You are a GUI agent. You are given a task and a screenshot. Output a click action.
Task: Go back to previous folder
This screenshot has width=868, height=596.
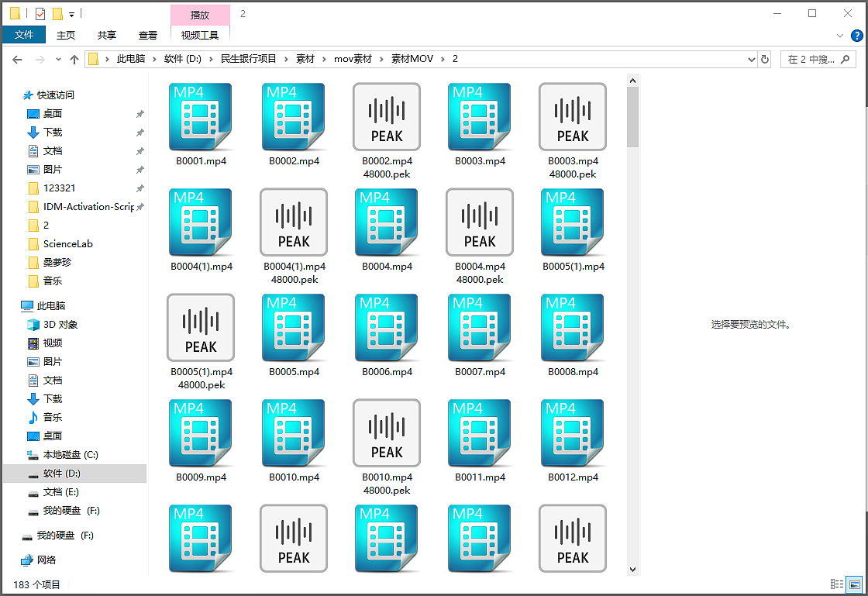(17, 59)
